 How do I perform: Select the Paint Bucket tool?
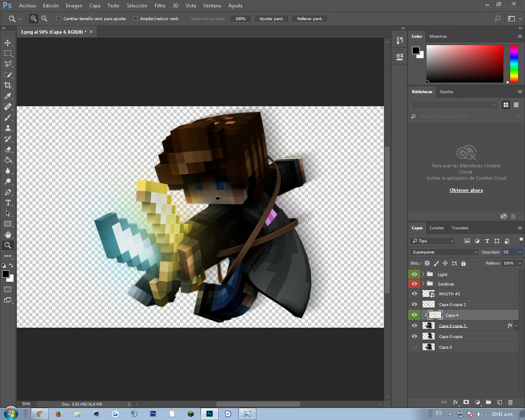8,160
